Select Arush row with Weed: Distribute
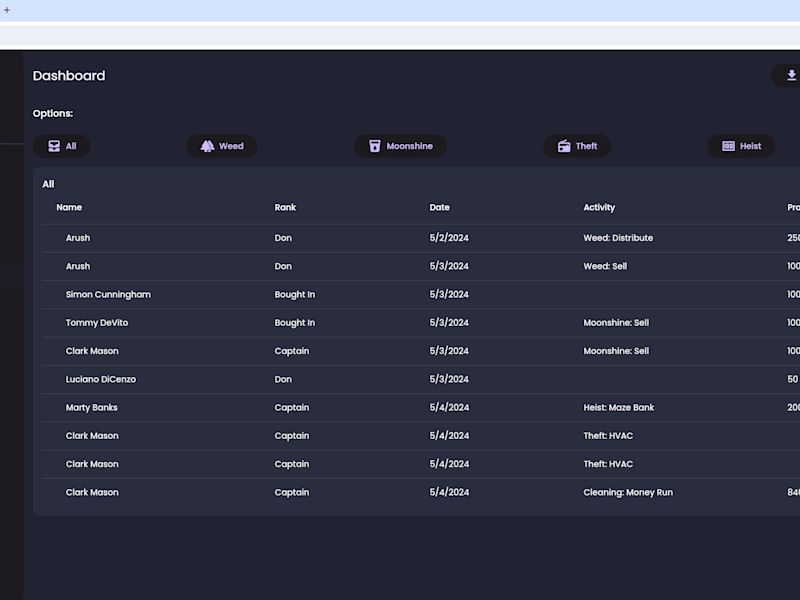Viewport: 800px width, 600px height. (421, 238)
